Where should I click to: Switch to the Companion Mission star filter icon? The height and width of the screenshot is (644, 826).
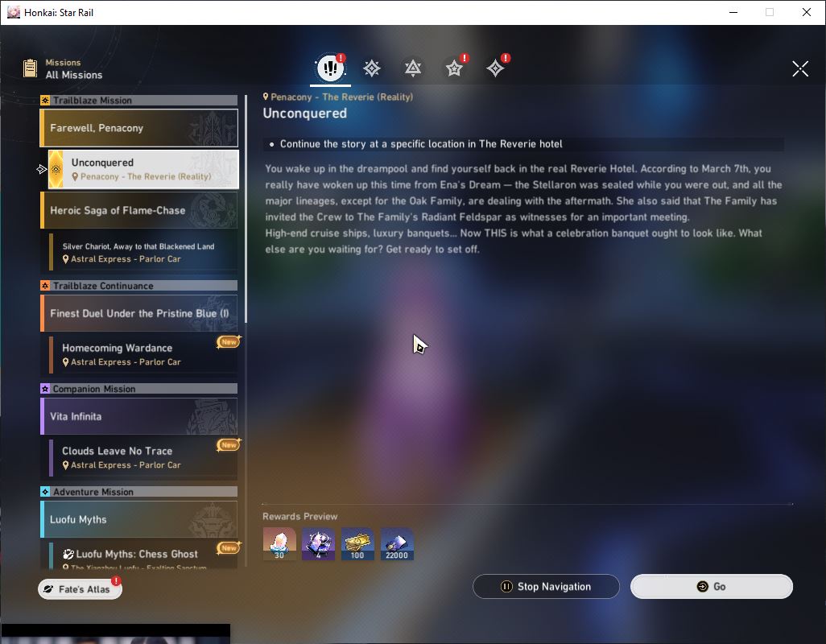pyautogui.click(x=454, y=68)
